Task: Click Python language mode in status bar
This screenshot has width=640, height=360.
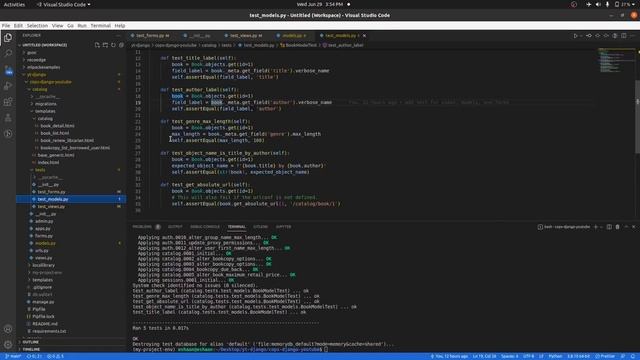Action: (x=555, y=356)
